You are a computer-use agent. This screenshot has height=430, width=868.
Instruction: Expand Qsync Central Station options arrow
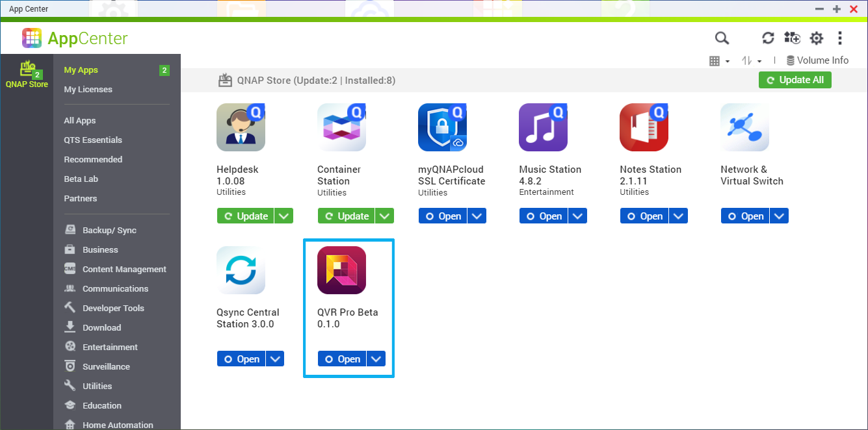coord(276,359)
